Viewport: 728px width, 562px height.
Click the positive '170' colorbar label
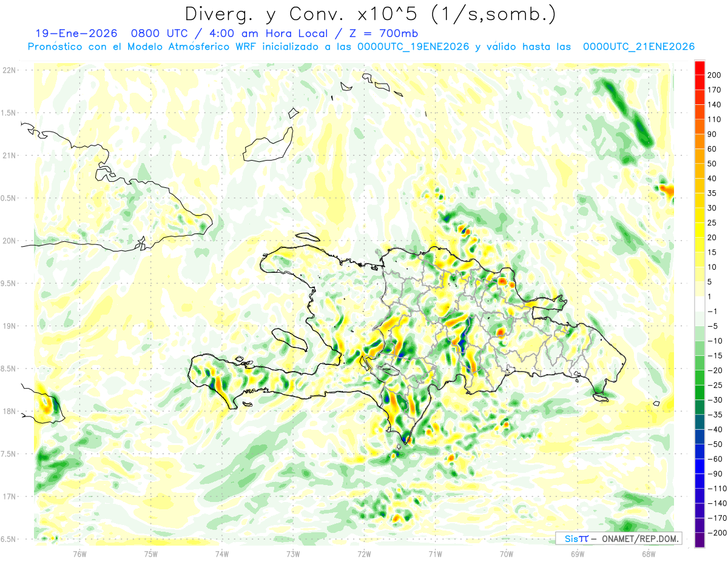(715, 90)
